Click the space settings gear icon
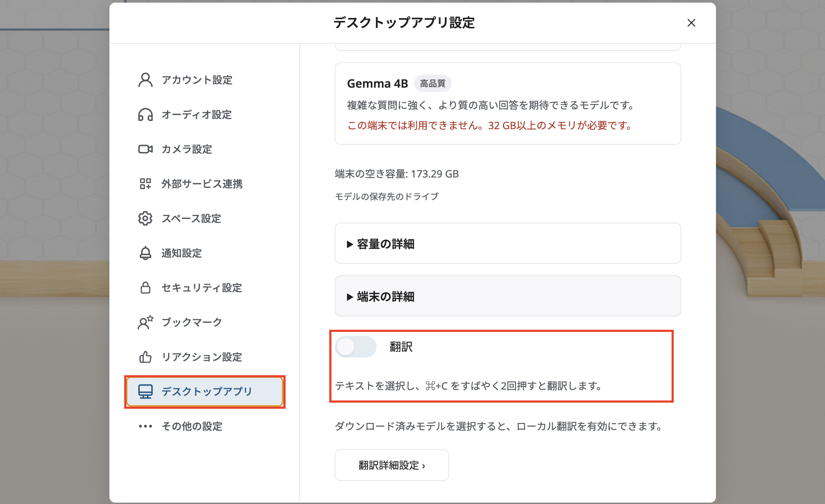The image size is (825, 504). 146,218
